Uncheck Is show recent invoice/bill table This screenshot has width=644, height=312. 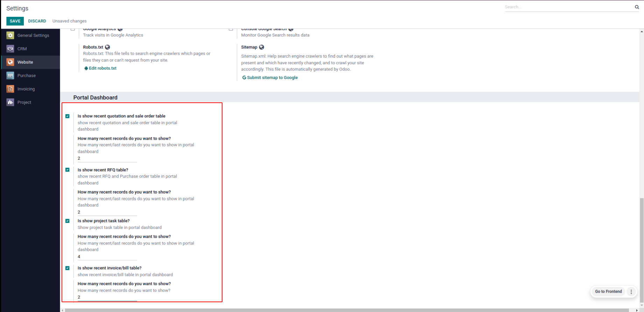(68, 268)
